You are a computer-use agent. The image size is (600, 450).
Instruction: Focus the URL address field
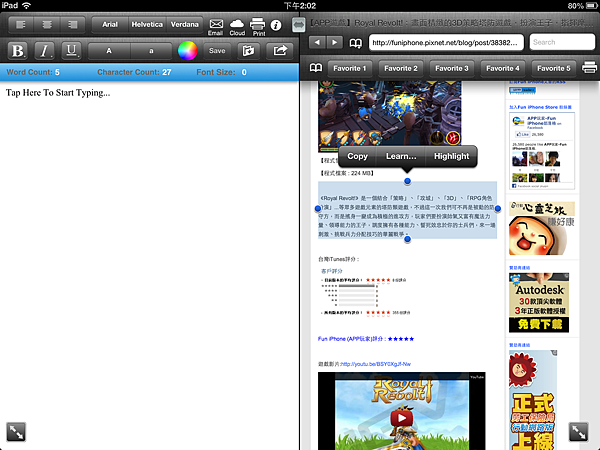446,42
